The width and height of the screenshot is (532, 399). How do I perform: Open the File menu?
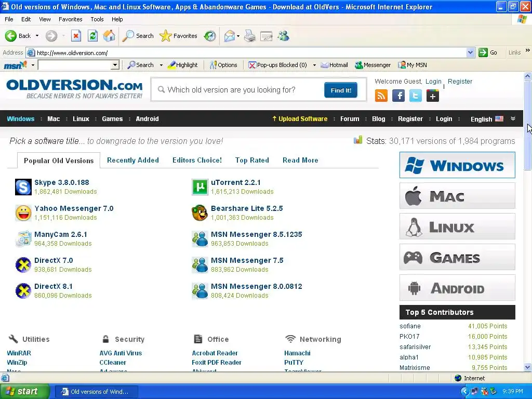coord(9,19)
